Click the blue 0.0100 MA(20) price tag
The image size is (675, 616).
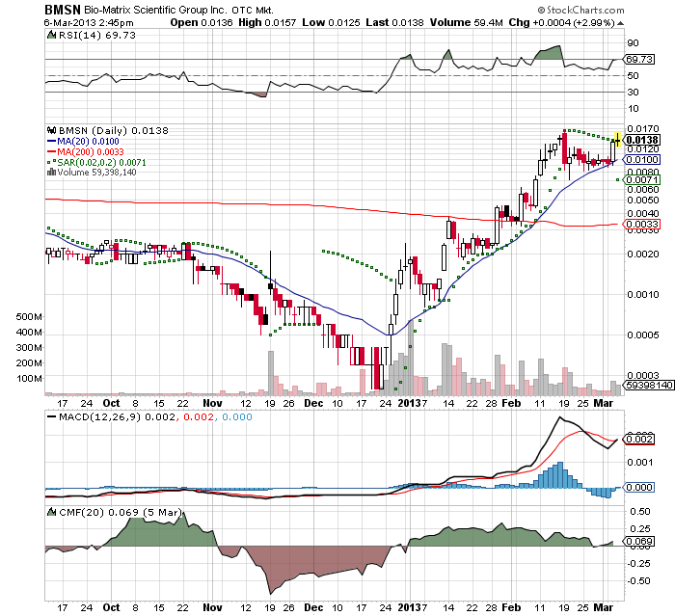pos(642,160)
